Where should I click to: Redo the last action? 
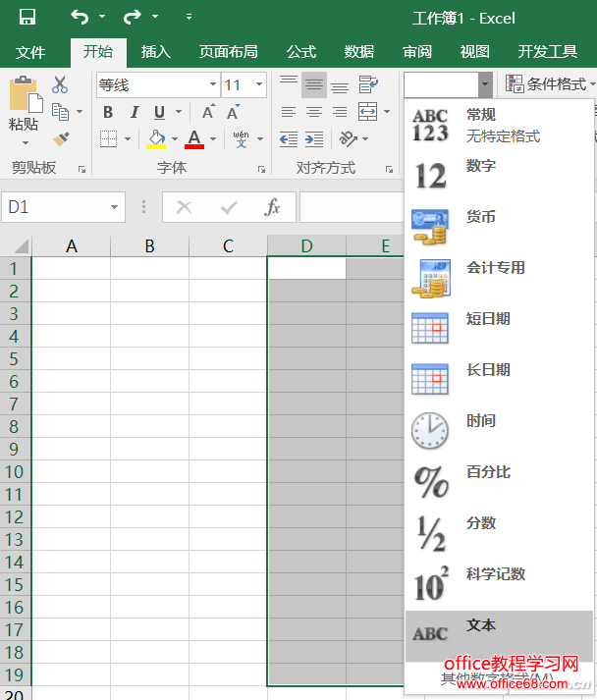(133, 17)
